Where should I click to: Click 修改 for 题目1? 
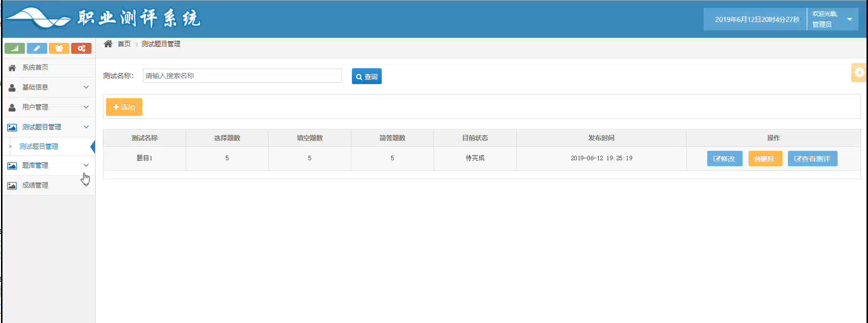(725, 159)
